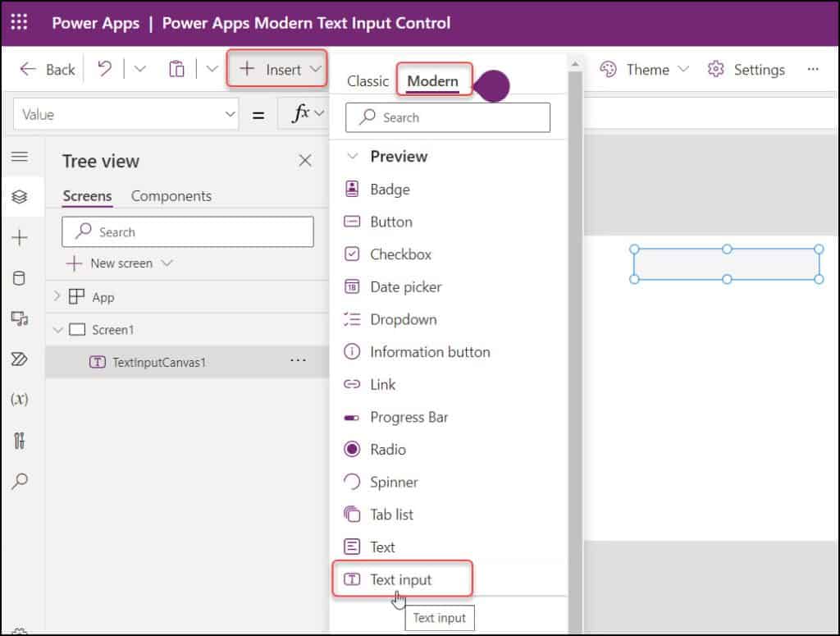840x636 pixels.
Task: Open Settings gear
Action: (x=746, y=70)
